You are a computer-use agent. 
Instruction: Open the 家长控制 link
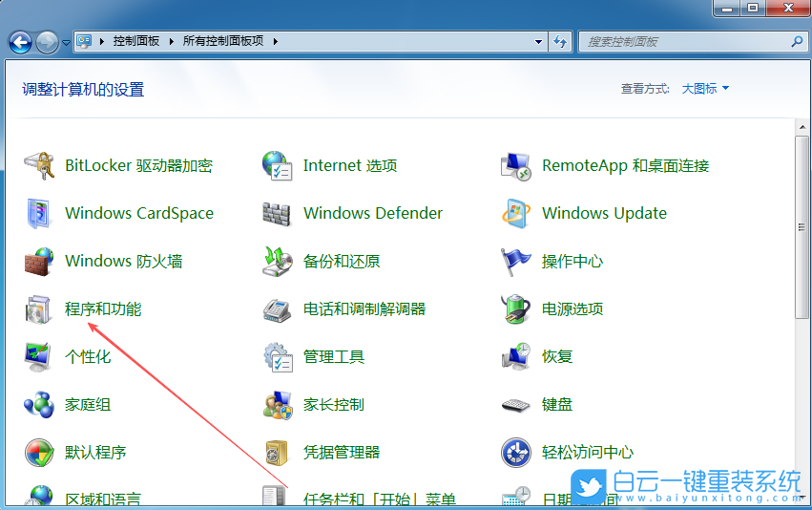pos(334,404)
